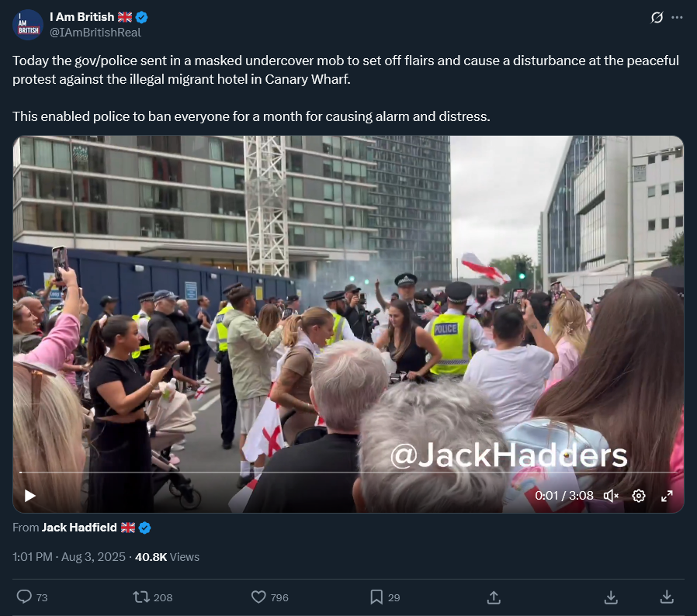Click the rightmost download icon
The image size is (697, 616).
click(x=667, y=597)
